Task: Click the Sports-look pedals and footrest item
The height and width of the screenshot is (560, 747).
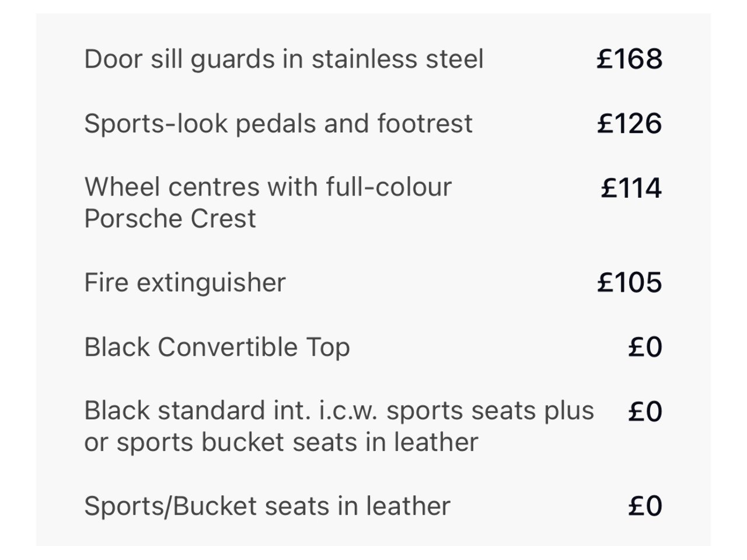Action: coord(278,124)
